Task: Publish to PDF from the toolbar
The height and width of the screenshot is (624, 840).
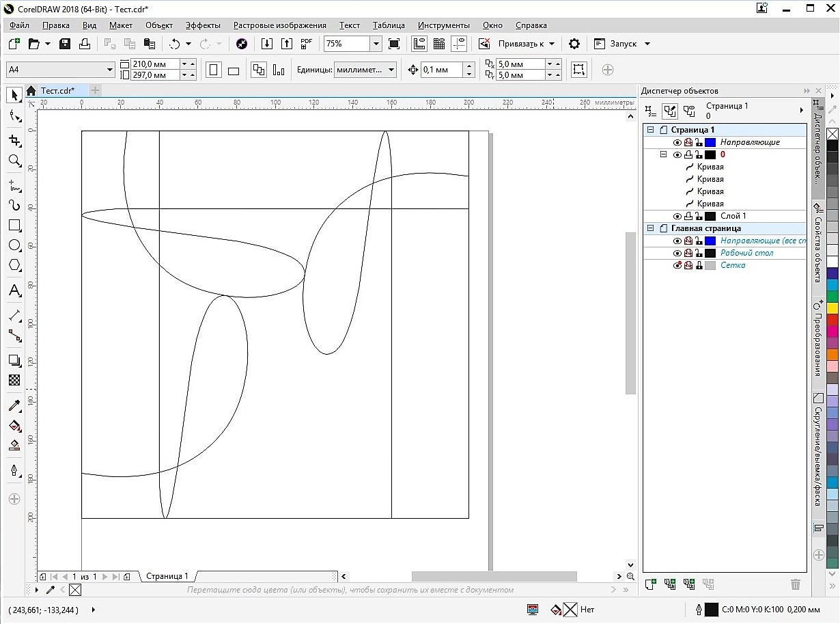Action: 307,44
